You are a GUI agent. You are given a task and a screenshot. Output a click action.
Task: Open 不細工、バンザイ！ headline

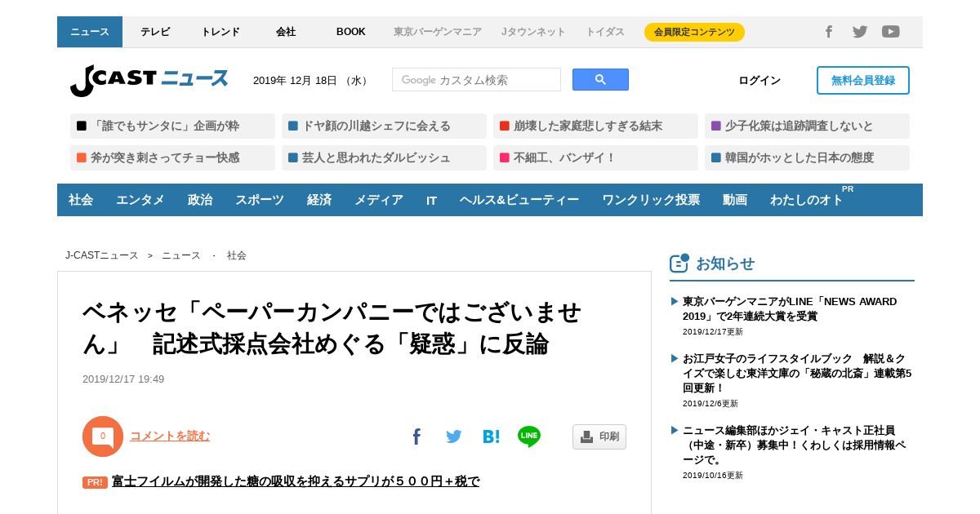pos(595,157)
